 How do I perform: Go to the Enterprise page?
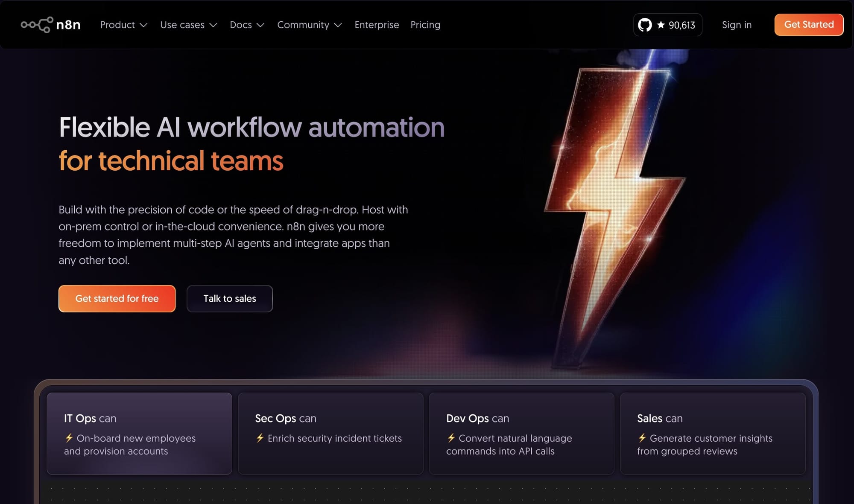[377, 25]
